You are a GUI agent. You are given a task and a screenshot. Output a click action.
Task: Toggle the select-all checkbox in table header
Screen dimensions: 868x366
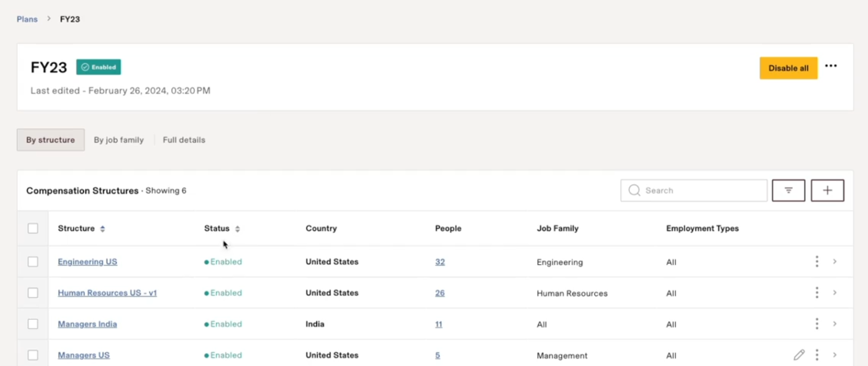click(33, 228)
